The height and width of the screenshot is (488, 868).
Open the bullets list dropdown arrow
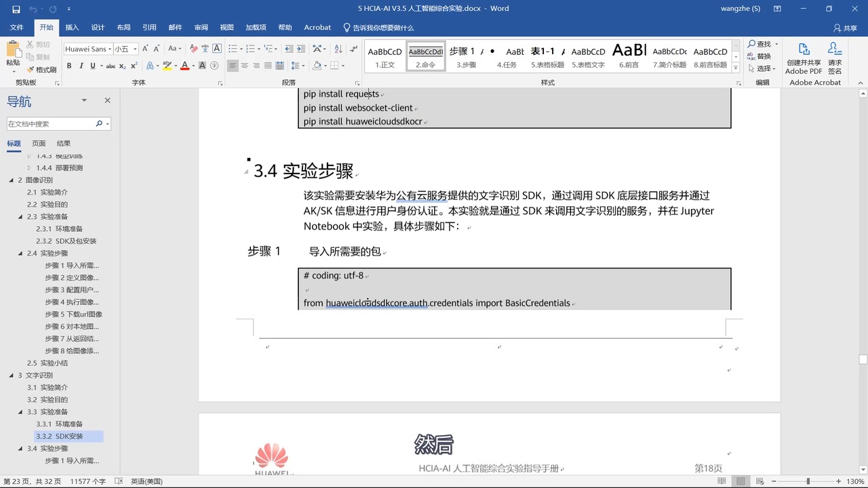coord(241,49)
